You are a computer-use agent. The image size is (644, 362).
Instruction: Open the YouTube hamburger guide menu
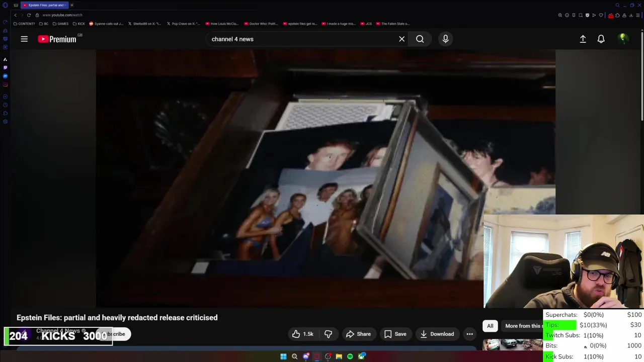point(24,39)
